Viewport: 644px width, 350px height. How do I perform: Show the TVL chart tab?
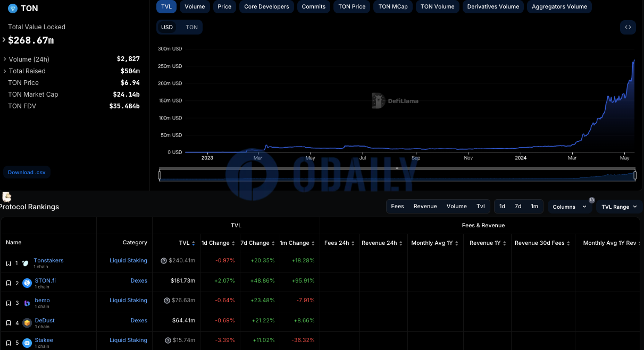(166, 6)
